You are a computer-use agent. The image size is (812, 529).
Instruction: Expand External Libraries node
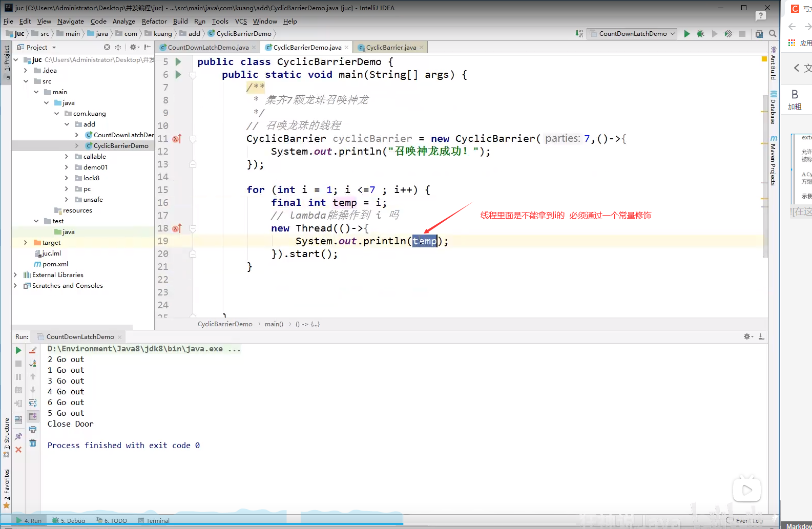pos(15,275)
